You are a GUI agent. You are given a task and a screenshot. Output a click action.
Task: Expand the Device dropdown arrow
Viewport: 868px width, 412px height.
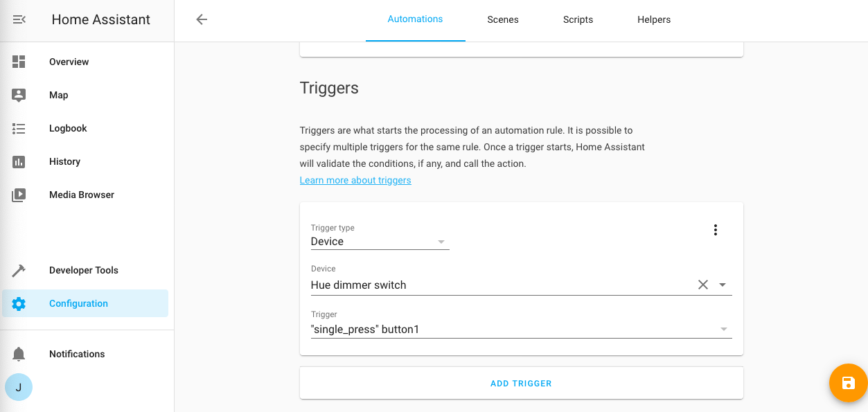723,285
